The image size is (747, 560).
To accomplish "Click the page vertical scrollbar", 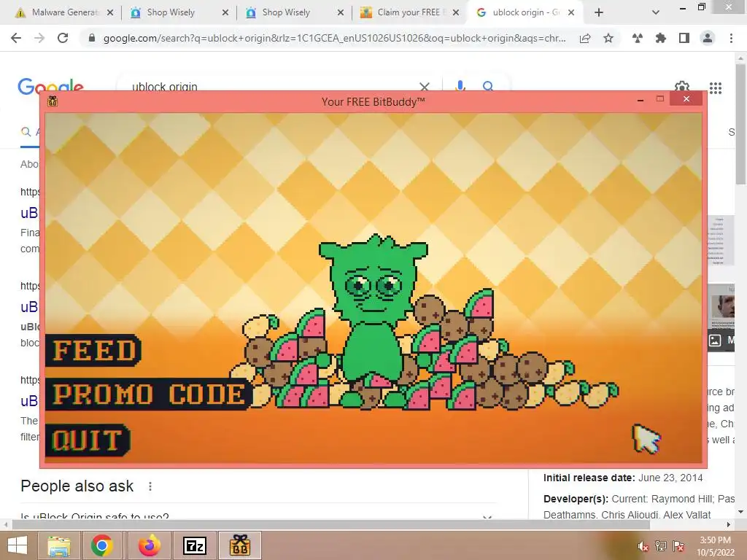I will coord(740,124).
